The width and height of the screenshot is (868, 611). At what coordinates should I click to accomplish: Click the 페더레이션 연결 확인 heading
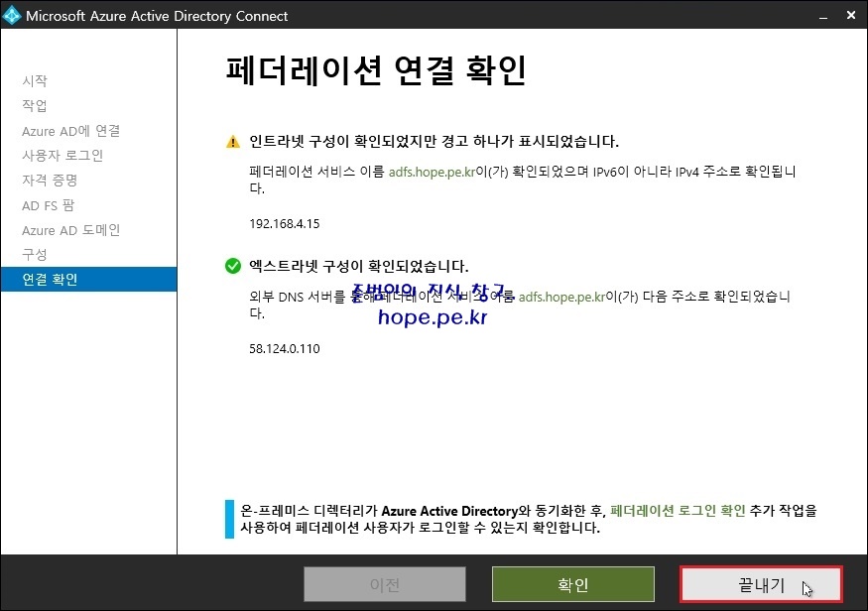pos(376,70)
